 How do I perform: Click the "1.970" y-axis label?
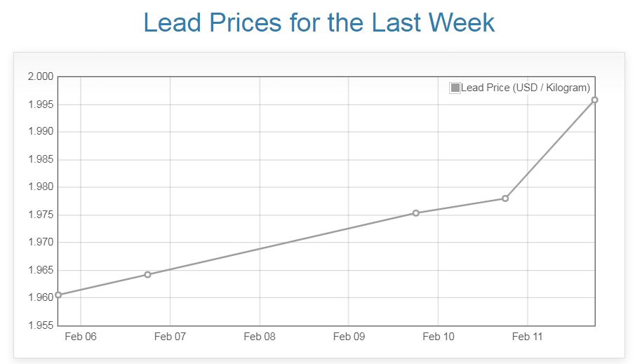[41, 243]
